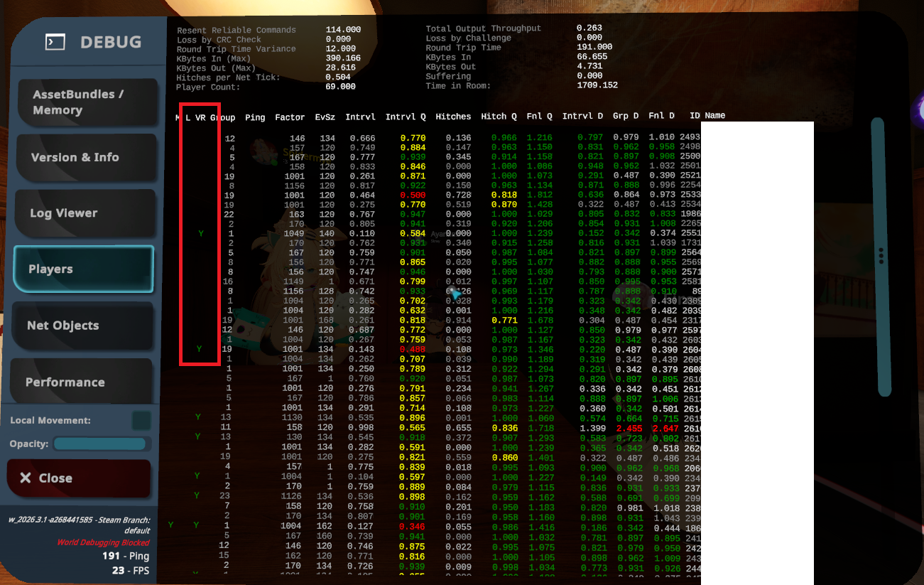Click the Name column header
This screenshot has height=585, width=924.
point(715,115)
